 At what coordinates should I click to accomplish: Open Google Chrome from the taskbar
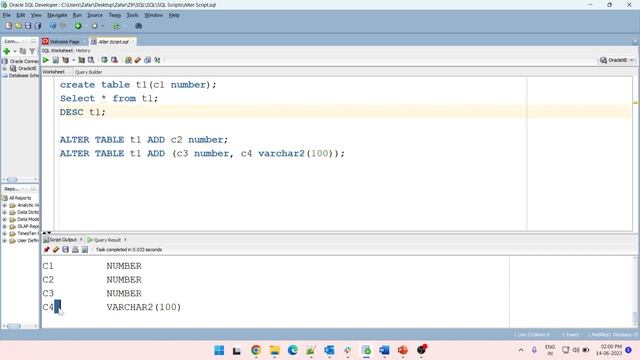click(x=256, y=350)
